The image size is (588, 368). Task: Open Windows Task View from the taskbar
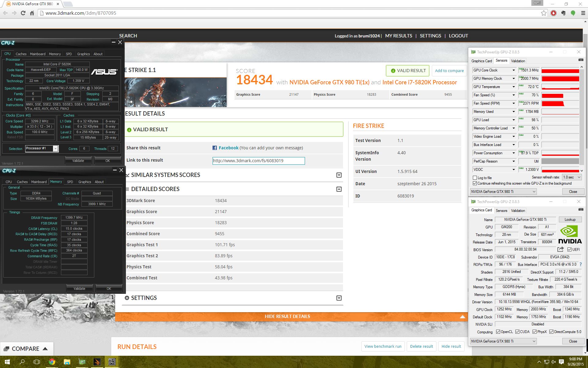coord(37,362)
